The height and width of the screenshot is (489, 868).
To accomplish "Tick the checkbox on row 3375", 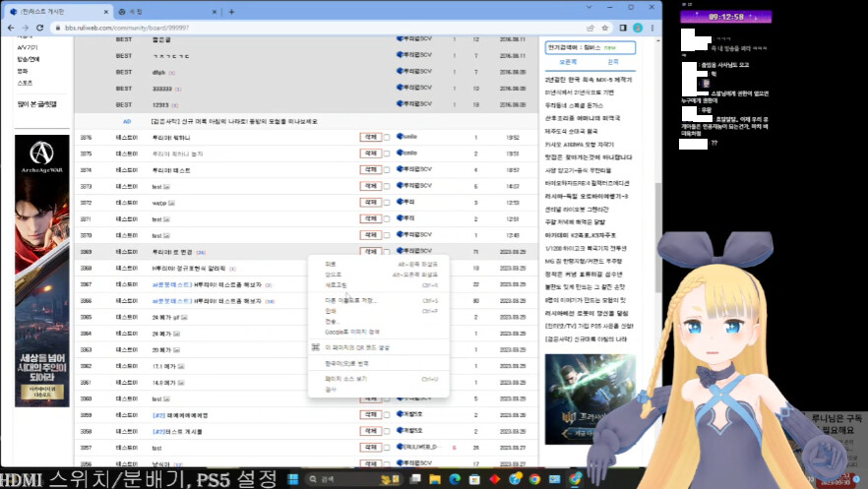I will (x=387, y=153).
